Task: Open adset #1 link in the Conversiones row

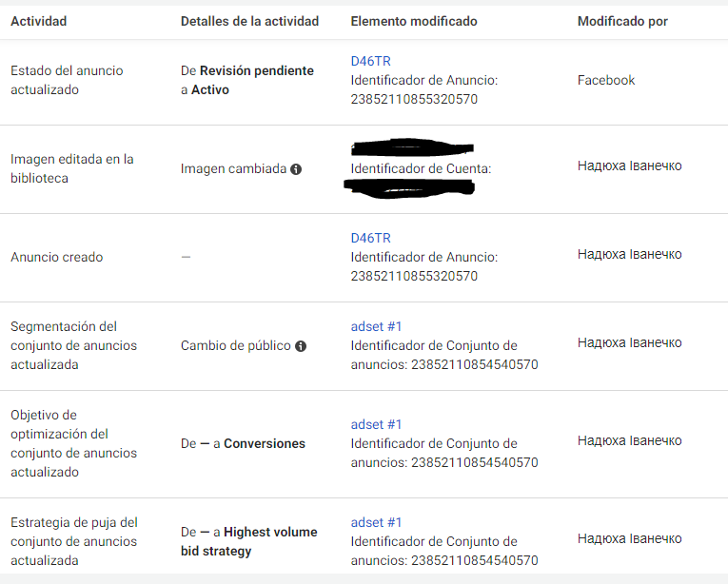Action: coord(376,425)
